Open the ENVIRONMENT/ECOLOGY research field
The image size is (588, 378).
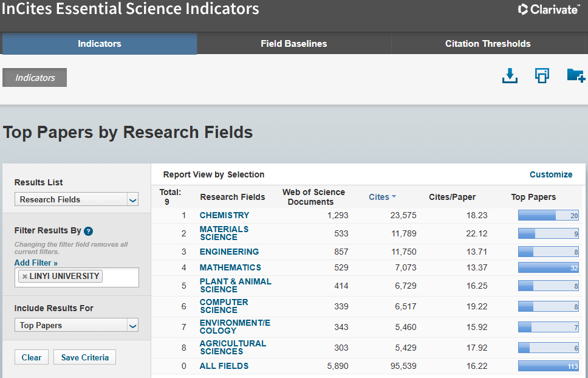234,326
